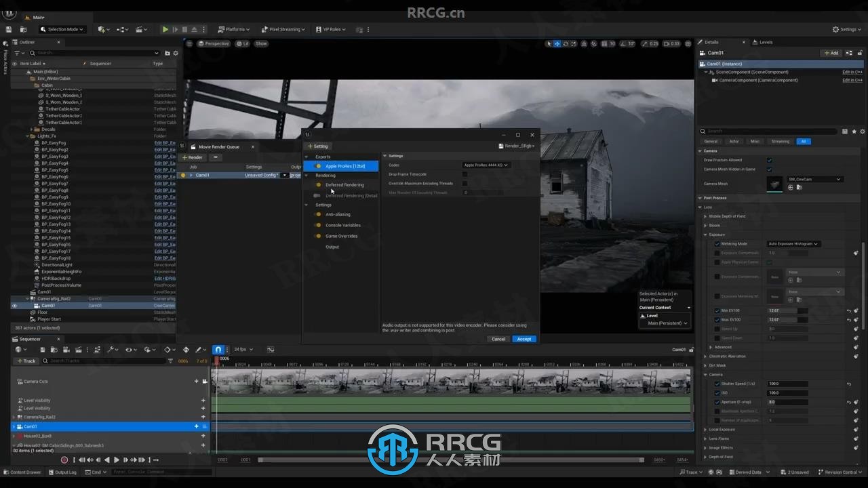Open the Codec Apple ProRes 4444 XQ dropdown
Screen dimensions: 868x488
(x=486, y=165)
